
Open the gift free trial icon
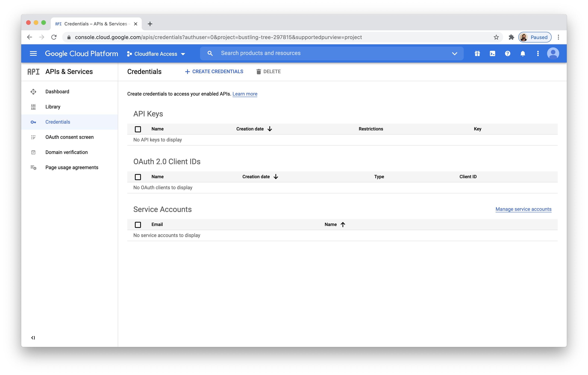tap(477, 53)
